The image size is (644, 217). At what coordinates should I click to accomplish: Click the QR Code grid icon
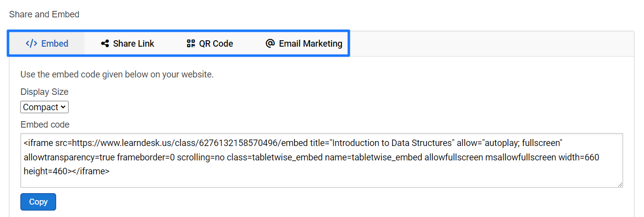(191, 44)
